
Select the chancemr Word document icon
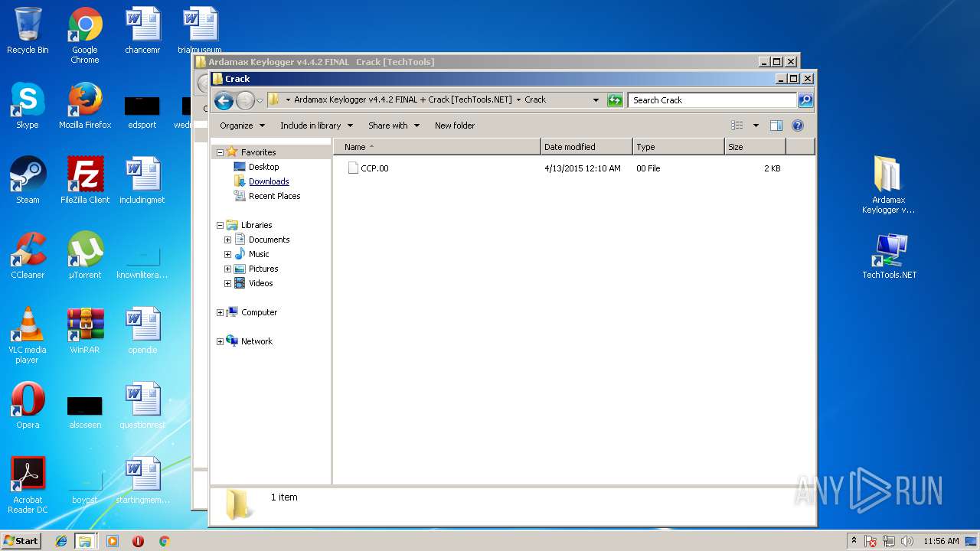click(x=142, y=31)
